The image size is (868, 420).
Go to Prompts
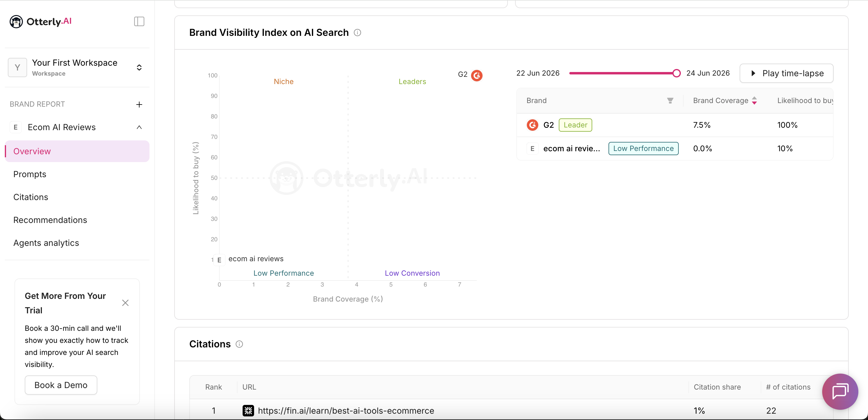30,174
